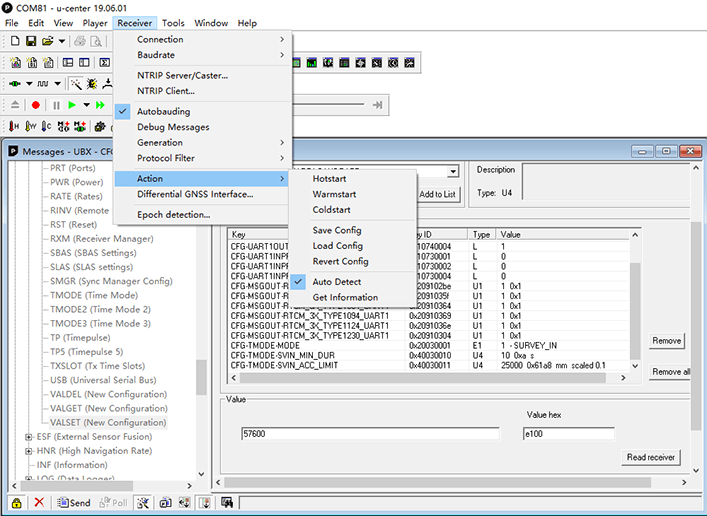The image size is (707, 516).
Task: Click the Open folder icon
Action: pyautogui.click(x=47, y=41)
